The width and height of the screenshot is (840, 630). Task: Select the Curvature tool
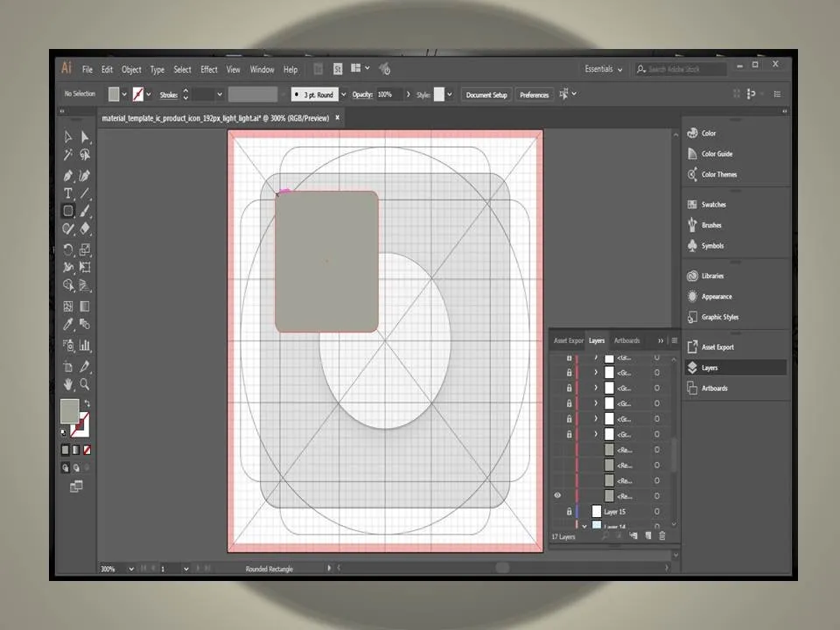(85, 175)
